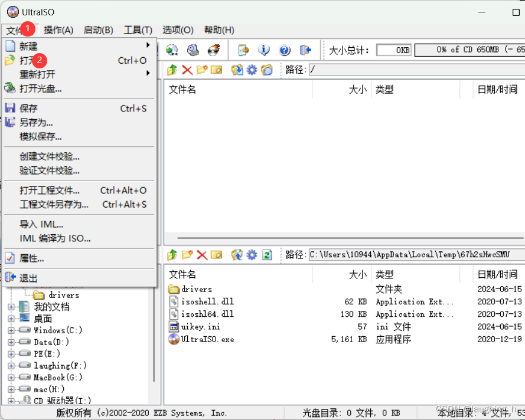Click add-to-image icon with blue up arrow

point(237,255)
